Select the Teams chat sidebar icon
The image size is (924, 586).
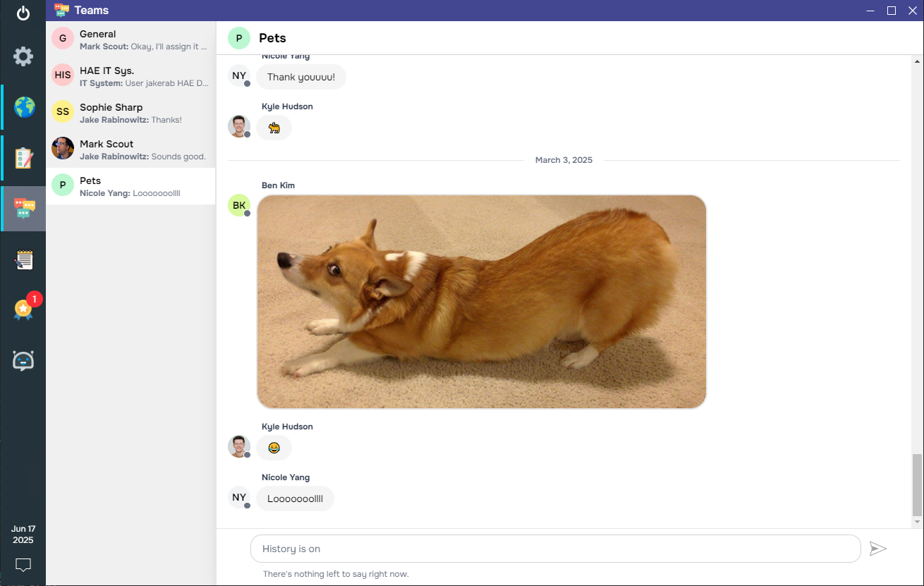24,209
